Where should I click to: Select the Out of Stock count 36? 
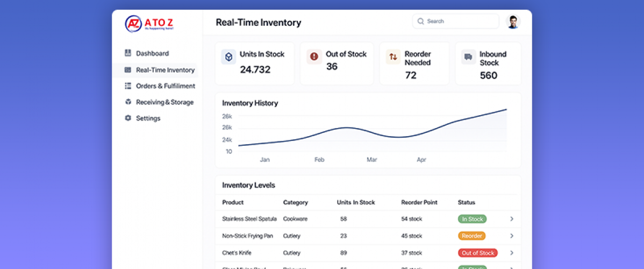point(332,66)
